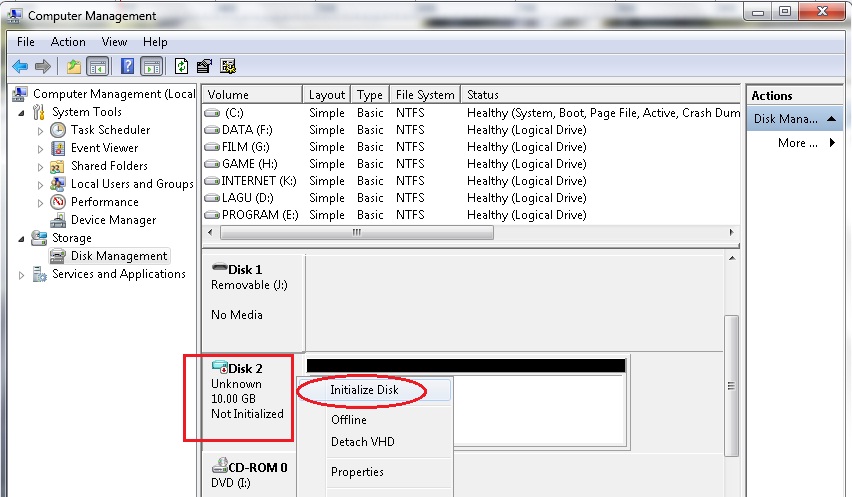This screenshot has height=497, width=852.
Task: Choose Initialize Disk from context menu
Action: [375, 389]
